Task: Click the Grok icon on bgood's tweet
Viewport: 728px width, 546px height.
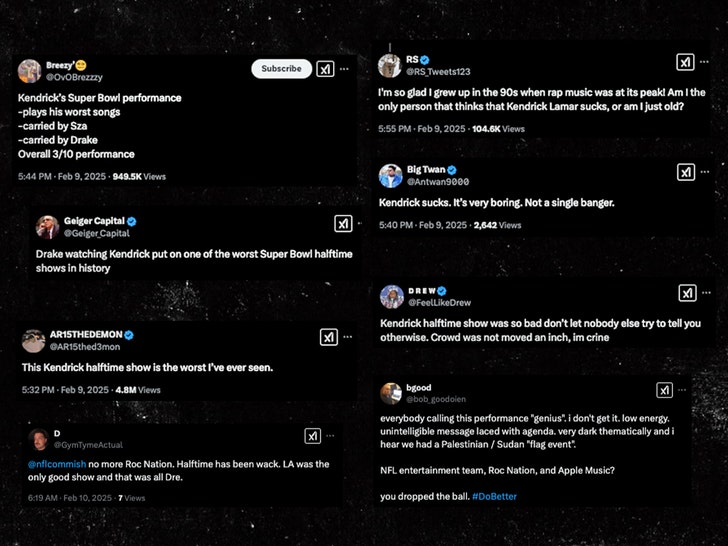Action: [x=665, y=390]
